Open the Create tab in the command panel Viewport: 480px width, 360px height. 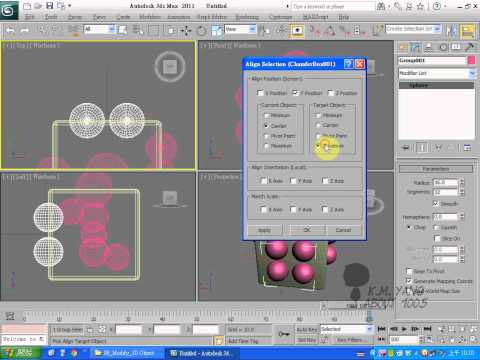[403, 47]
